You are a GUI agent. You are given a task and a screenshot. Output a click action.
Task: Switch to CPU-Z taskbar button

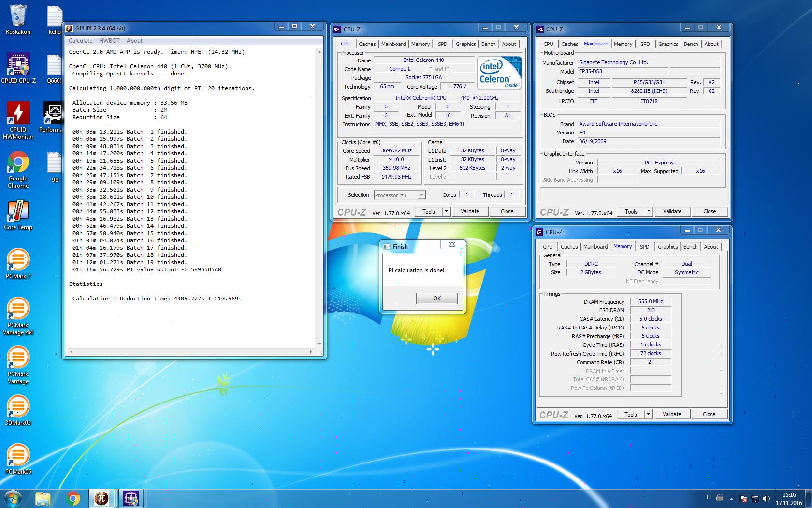click(x=131, y=498)
